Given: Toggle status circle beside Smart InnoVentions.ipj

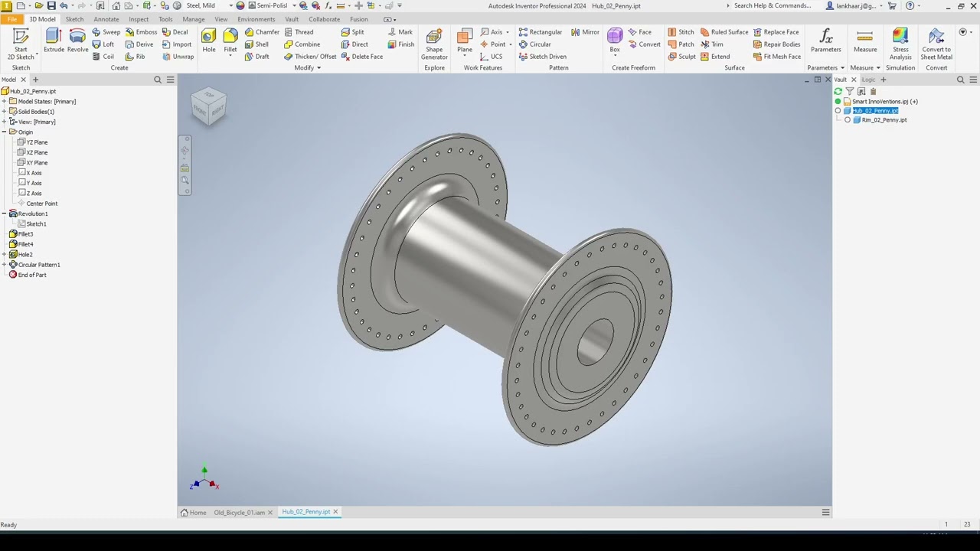Looking at the screenshot, I should 838,102.
